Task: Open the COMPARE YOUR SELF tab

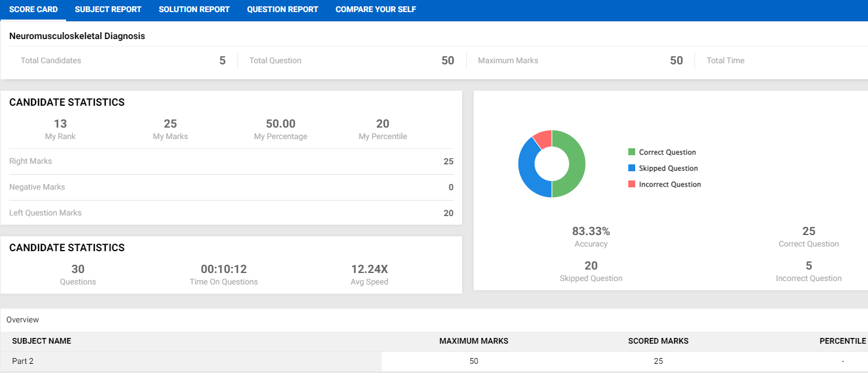Action: (376, 10)
